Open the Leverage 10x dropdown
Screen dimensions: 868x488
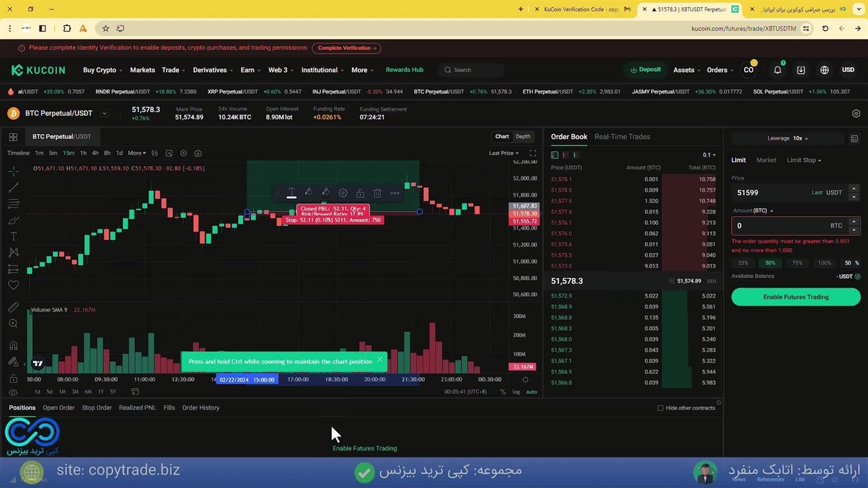(800, 138)
